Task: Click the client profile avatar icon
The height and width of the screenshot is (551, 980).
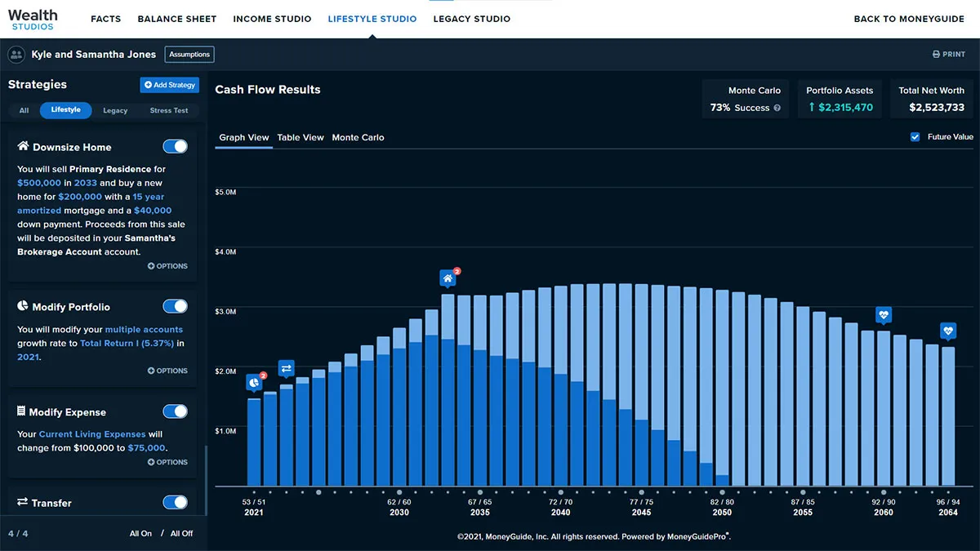Action: click(x=16, y=55)
